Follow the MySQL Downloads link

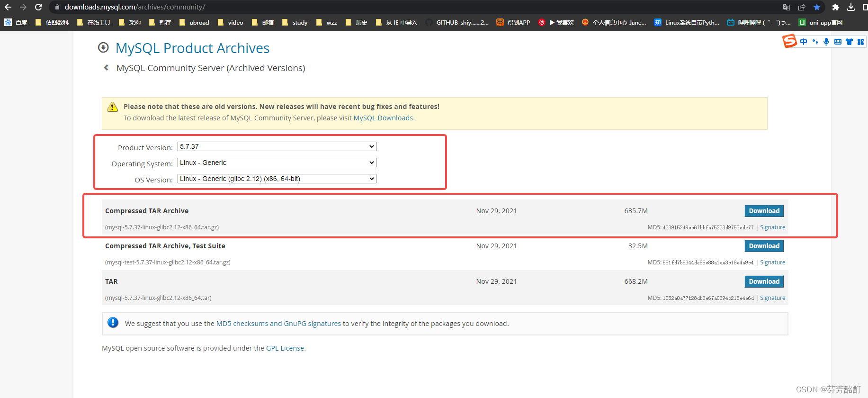pos(383,118)
